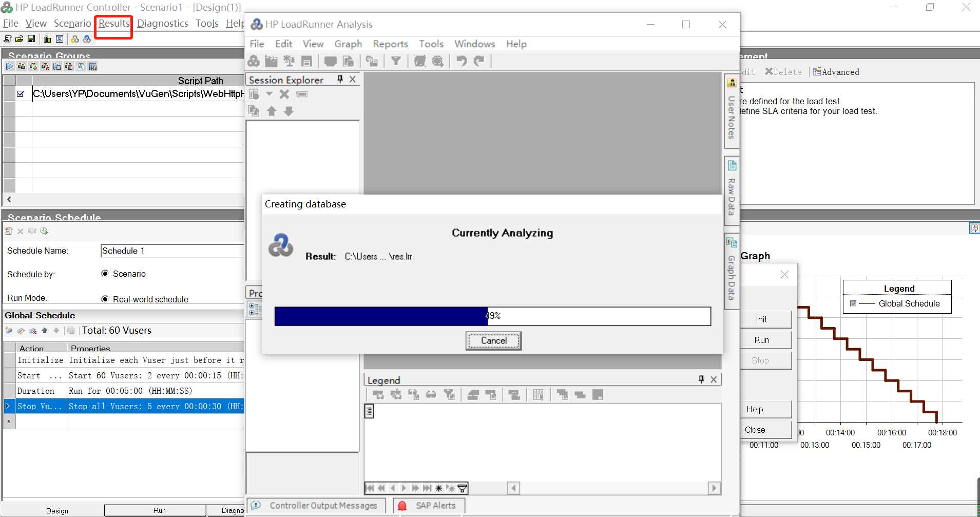This screenshot has height=517, width=980.
Task: Click New Scenario icon in Controller toolbar
Action: click(x=8, y=39)
